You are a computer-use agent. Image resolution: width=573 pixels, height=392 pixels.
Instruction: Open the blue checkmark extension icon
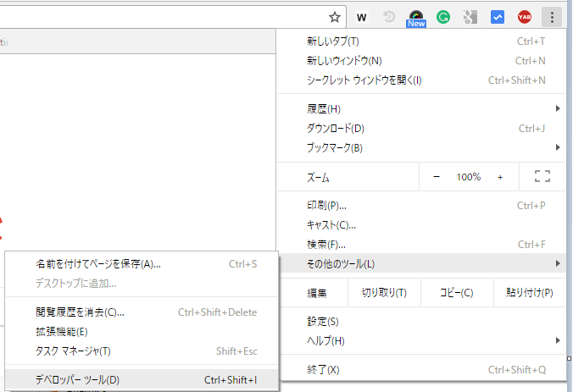coord(497,16)
